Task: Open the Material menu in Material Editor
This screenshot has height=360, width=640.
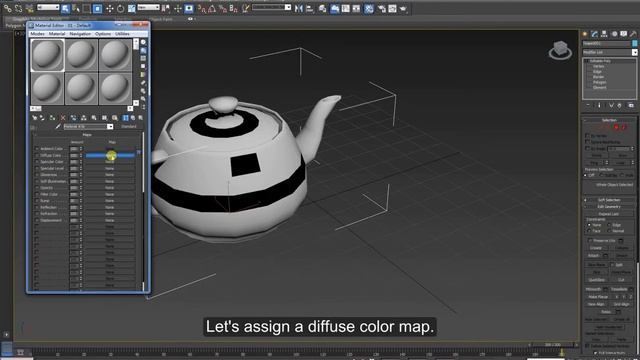Action: point(57,34)
